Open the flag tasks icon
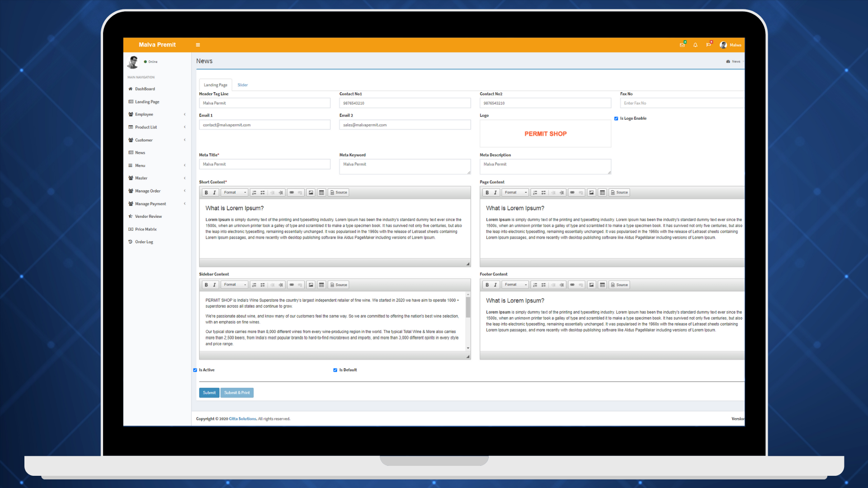The image size is (868, 488). (708, 45)
